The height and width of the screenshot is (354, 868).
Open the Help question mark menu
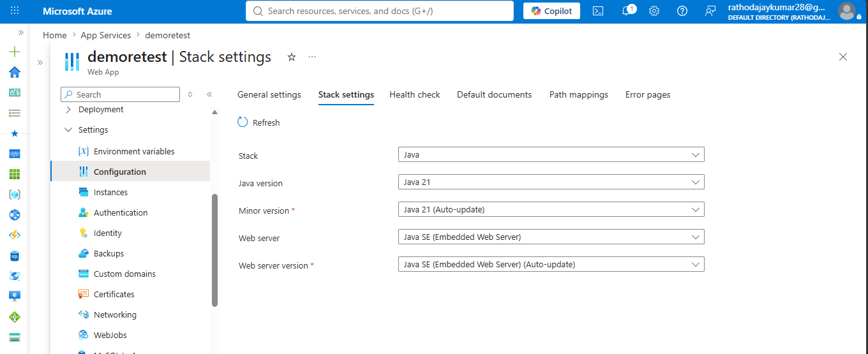(x=682, y=11)
